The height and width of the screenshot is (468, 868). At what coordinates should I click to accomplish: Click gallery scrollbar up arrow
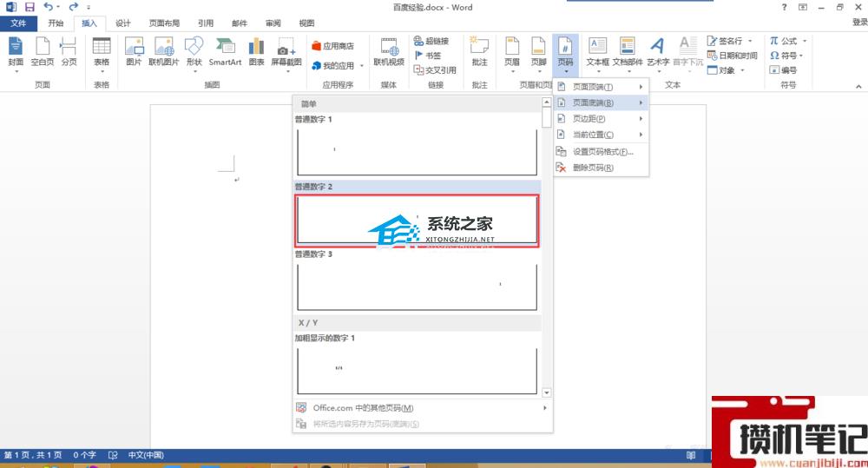point(546,102)
